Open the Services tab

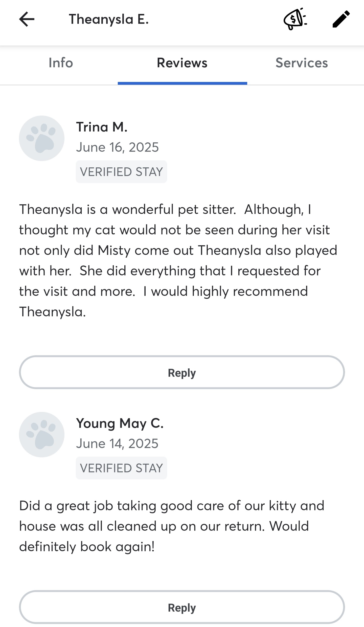[302, 63]
